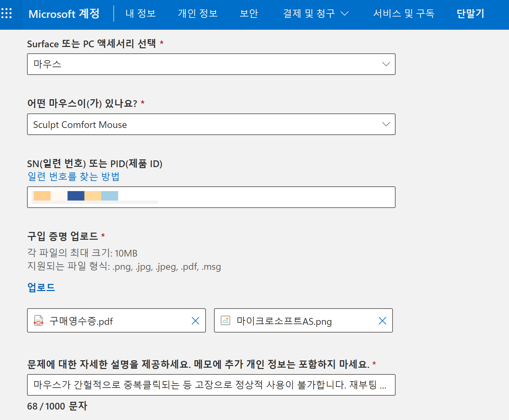The image size is (509, 420).
Task: Click the supported file formats line
Action: [124, 266]
